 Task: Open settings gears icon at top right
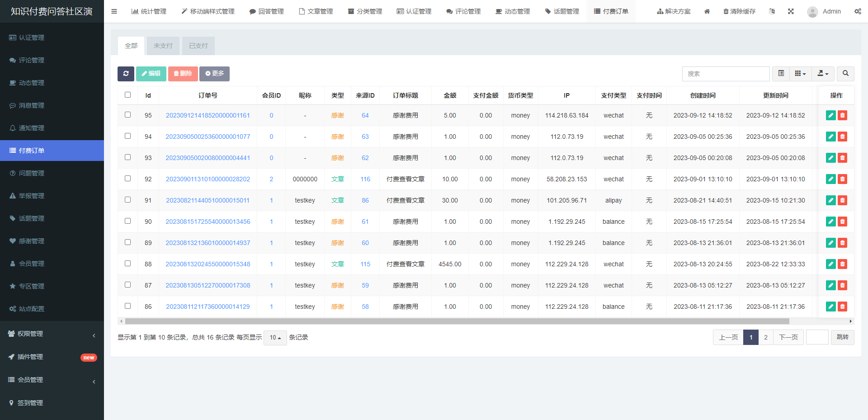point(857,11)
